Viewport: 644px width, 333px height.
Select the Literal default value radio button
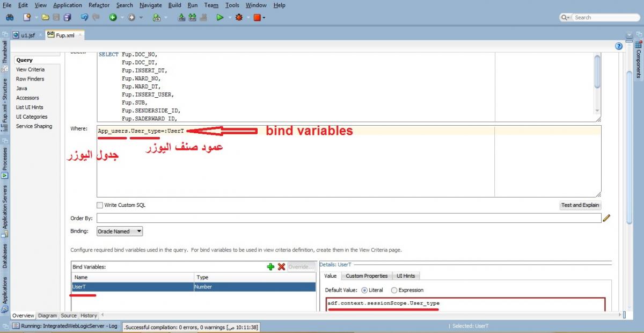click(x=365, y=290)
